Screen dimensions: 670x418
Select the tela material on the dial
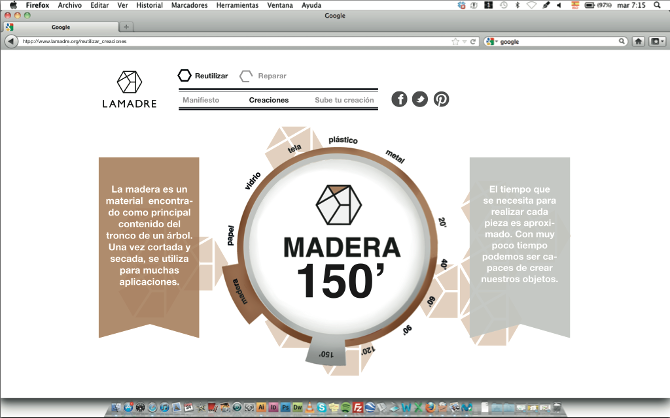[x=294, y=149]
